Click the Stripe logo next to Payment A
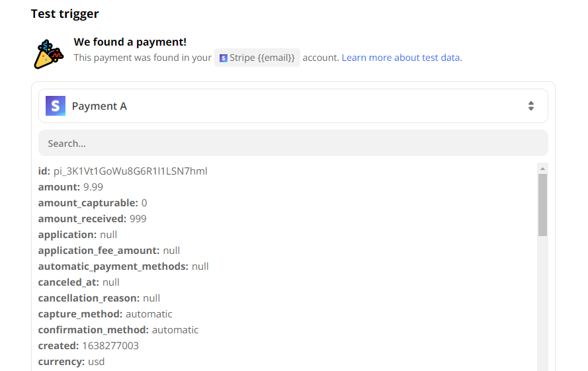The width and height of the screenshot is (588, 371). point(56,106)
